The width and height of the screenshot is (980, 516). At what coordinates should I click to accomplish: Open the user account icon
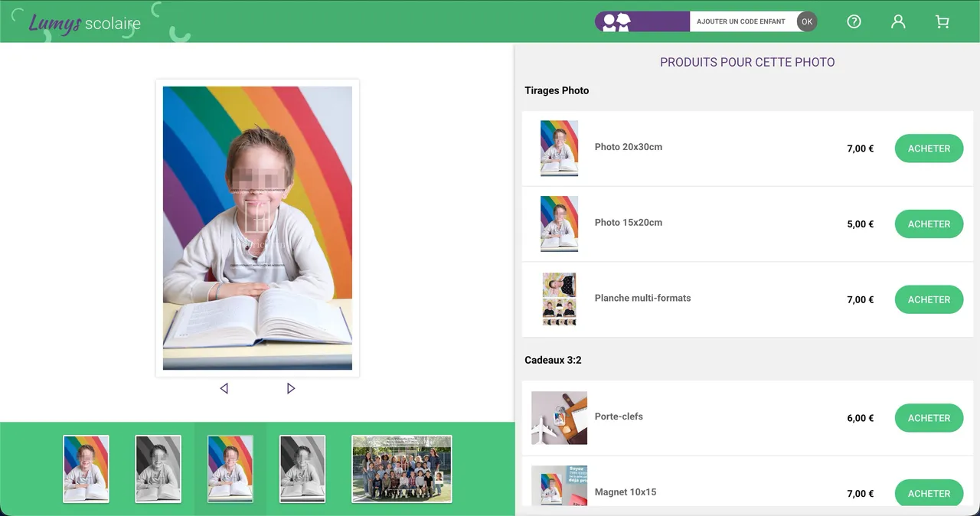click(x=898, y=21)
